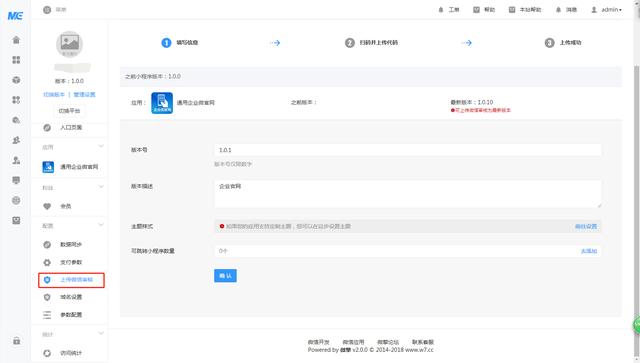
Task: Collapse the 配置 sidebar section chevron
Action: (x=100, y=225)
